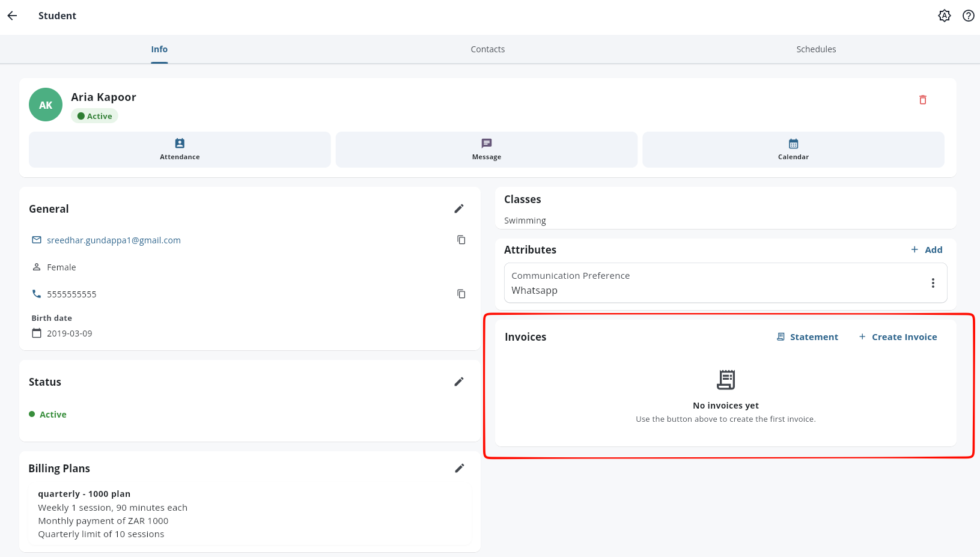Click the phone number 5555555555 text
The image size is (980, 557).
pos(72,294)
